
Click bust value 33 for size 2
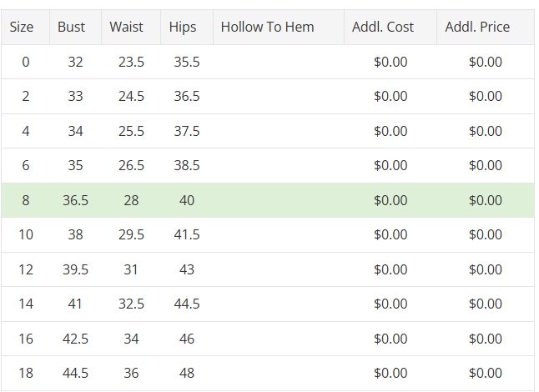[x=76, y=96]
